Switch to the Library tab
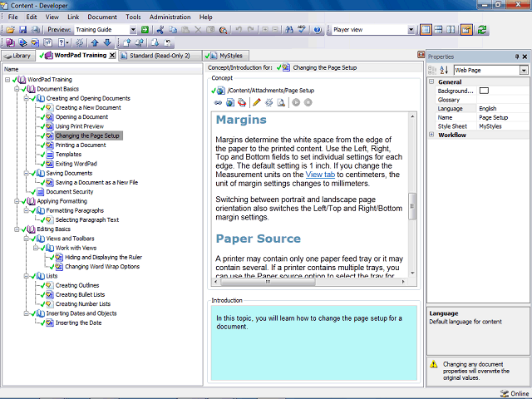 18,56
